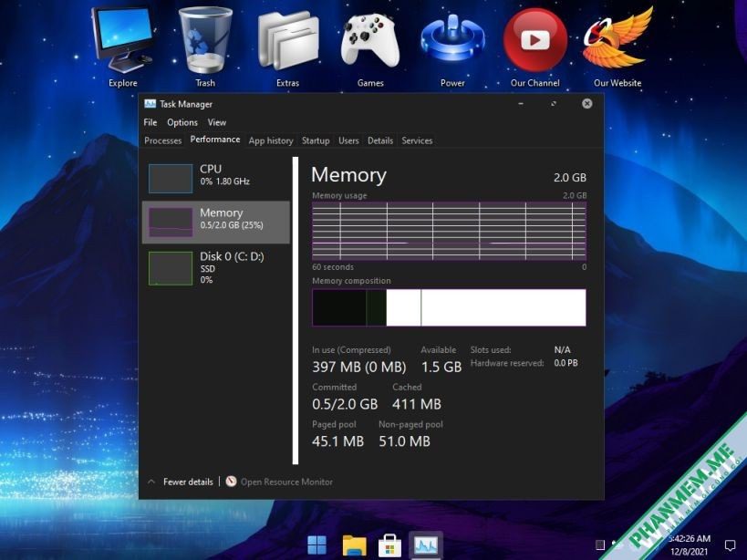Click the 411 MB cached value

click(x=417, y=404)
